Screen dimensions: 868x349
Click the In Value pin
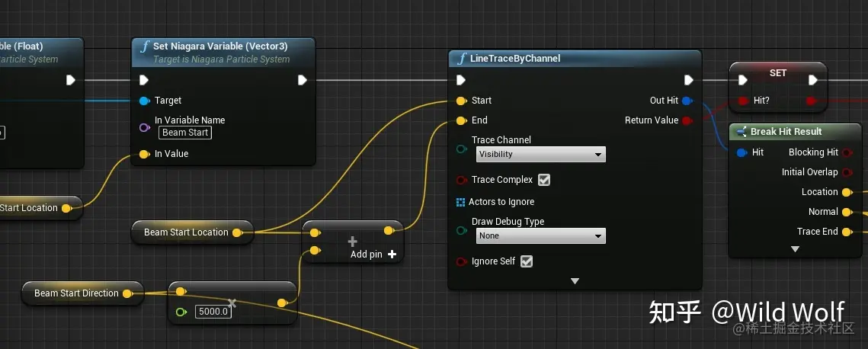145,155
